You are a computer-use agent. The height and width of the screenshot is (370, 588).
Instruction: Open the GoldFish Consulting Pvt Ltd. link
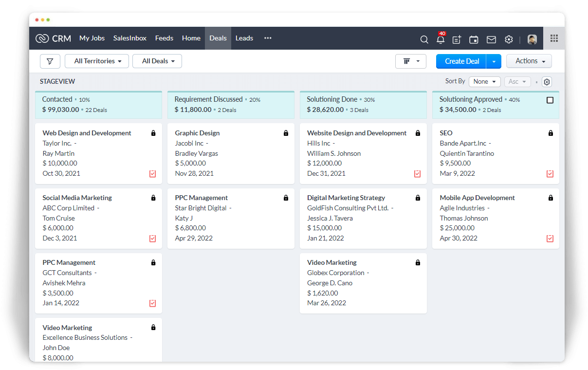(x=347, y=207)
